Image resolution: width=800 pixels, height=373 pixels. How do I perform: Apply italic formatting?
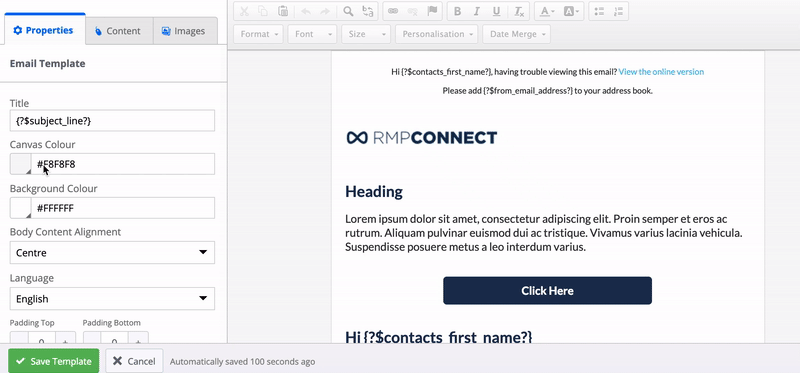pos(477,11)
